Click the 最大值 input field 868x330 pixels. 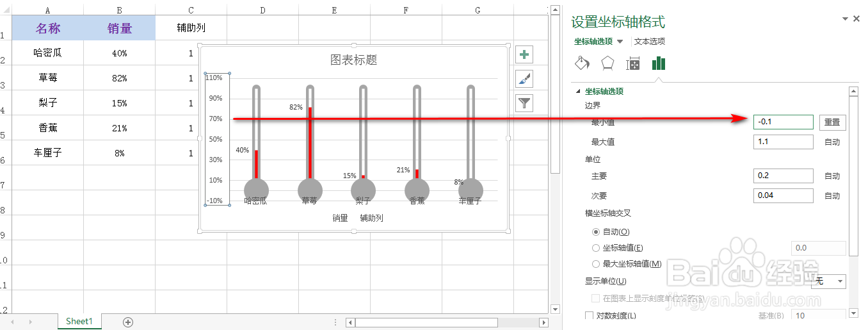tap(784, 142)
